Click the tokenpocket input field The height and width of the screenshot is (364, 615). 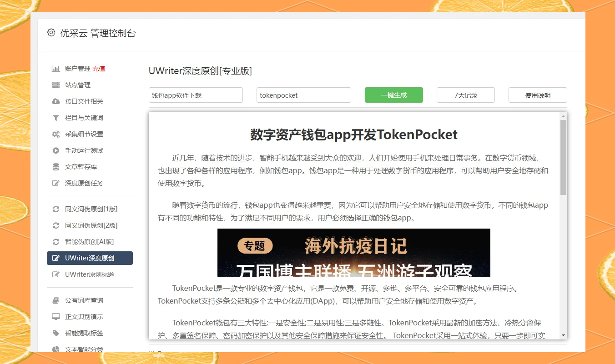304,95
